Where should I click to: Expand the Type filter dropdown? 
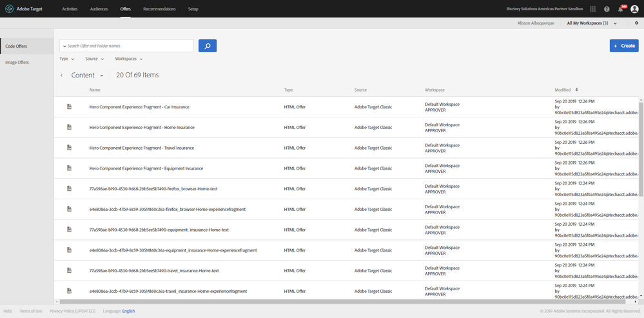[67, 59]
